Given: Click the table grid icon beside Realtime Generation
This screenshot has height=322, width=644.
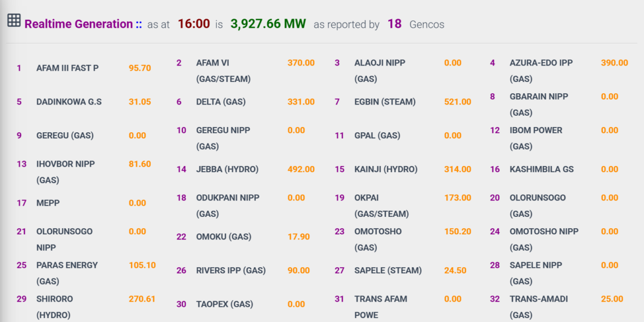Looking at the screenshot, I should [x=14, y=20].
